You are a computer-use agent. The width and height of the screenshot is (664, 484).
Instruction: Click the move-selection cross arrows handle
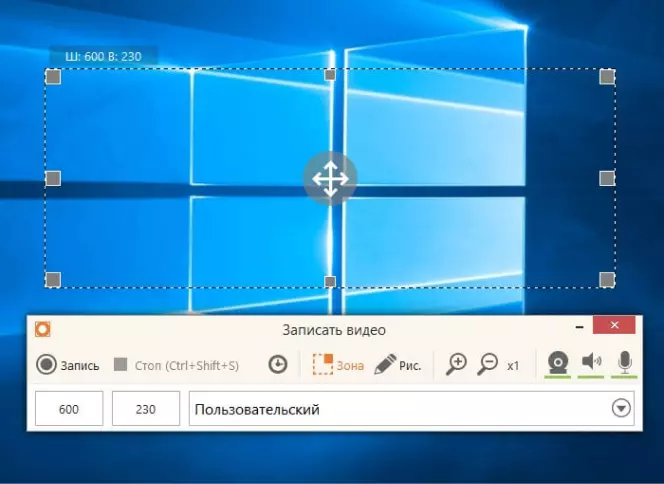point(330,179)
